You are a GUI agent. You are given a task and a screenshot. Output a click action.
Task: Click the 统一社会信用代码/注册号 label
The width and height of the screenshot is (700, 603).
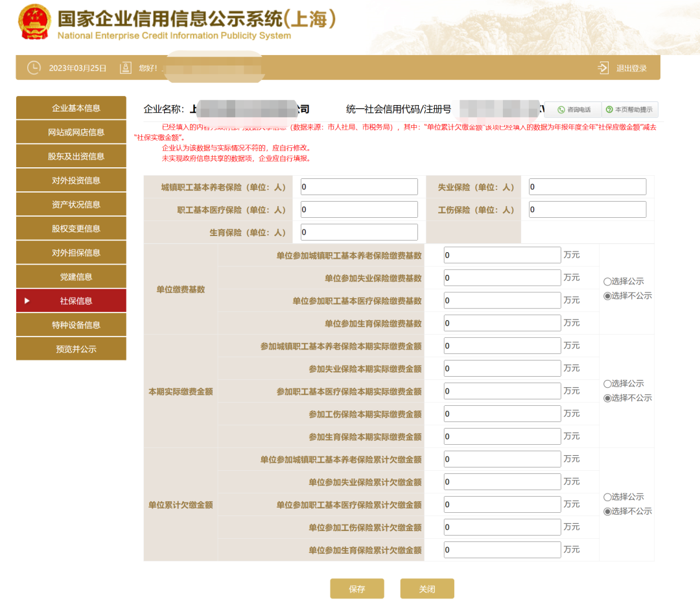399,109
